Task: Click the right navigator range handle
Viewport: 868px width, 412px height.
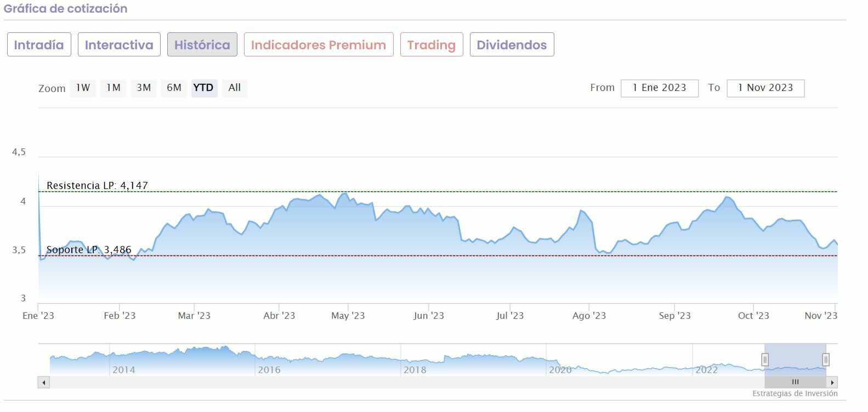Action: pos(826,360)
